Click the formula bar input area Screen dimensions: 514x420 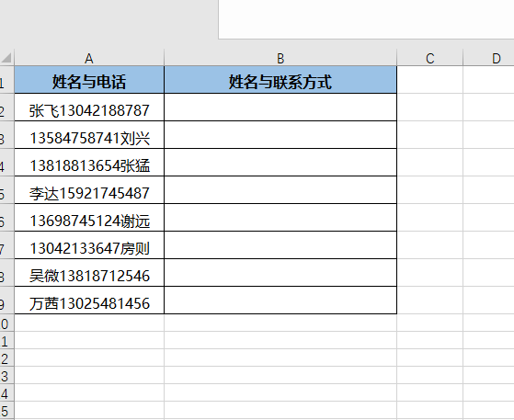point(366,19)
